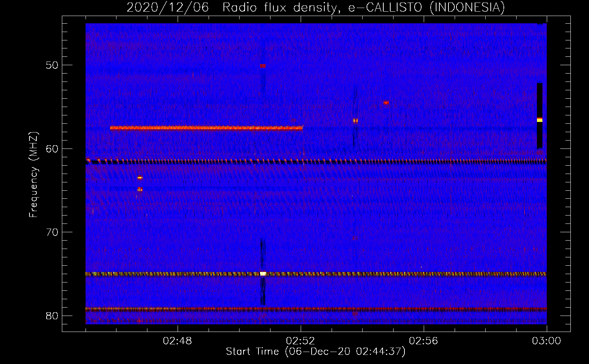Click the "Start Time (06-Dec-20 02:44:37)" x-axis label
The image size is (589, 364).
[316, 352]
